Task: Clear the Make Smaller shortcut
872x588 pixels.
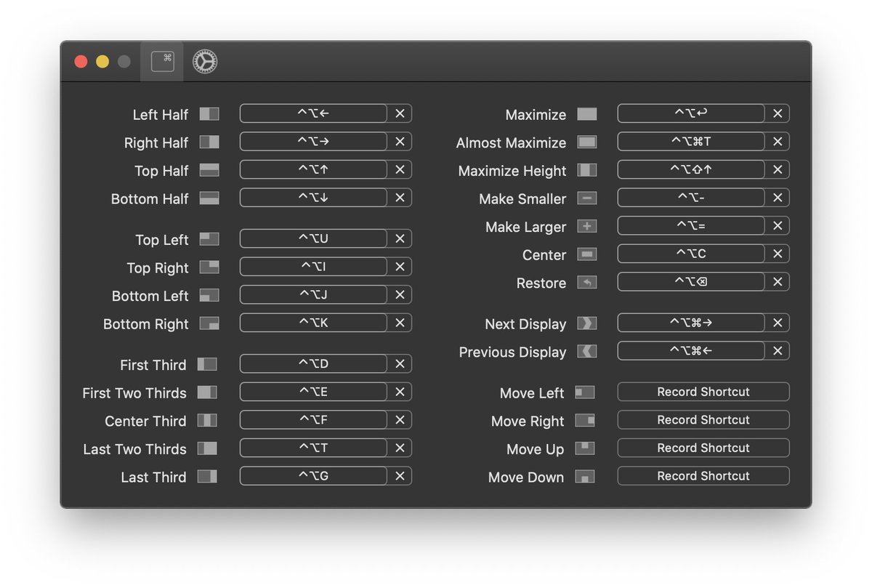Action: click(778, 198)
